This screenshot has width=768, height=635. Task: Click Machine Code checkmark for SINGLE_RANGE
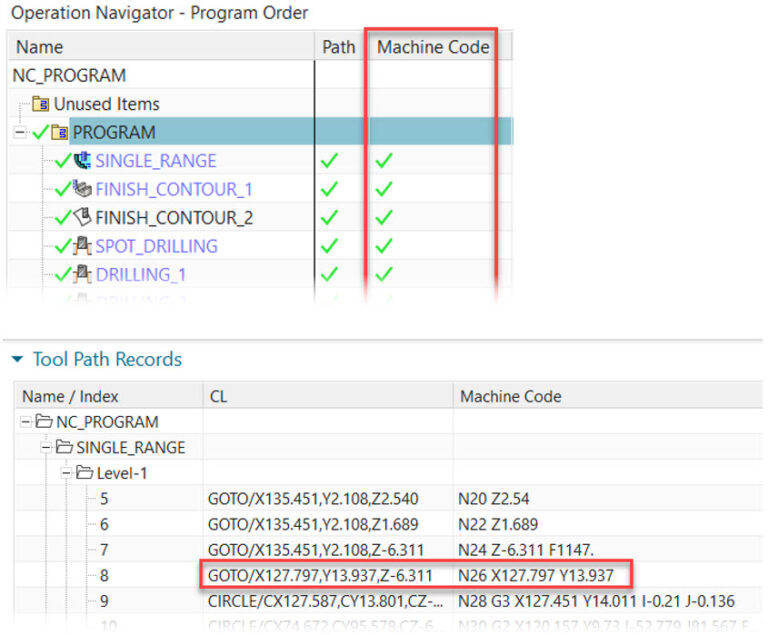[384, 161]
